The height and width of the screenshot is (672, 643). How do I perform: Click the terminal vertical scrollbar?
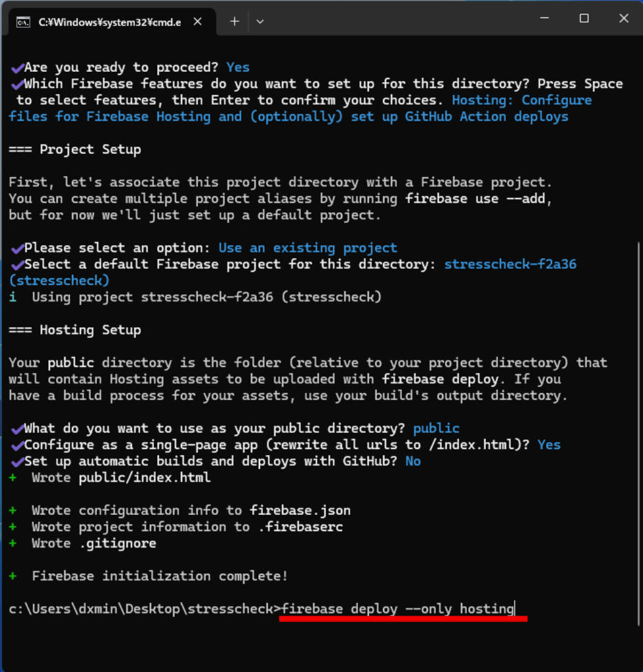[638, 433]
